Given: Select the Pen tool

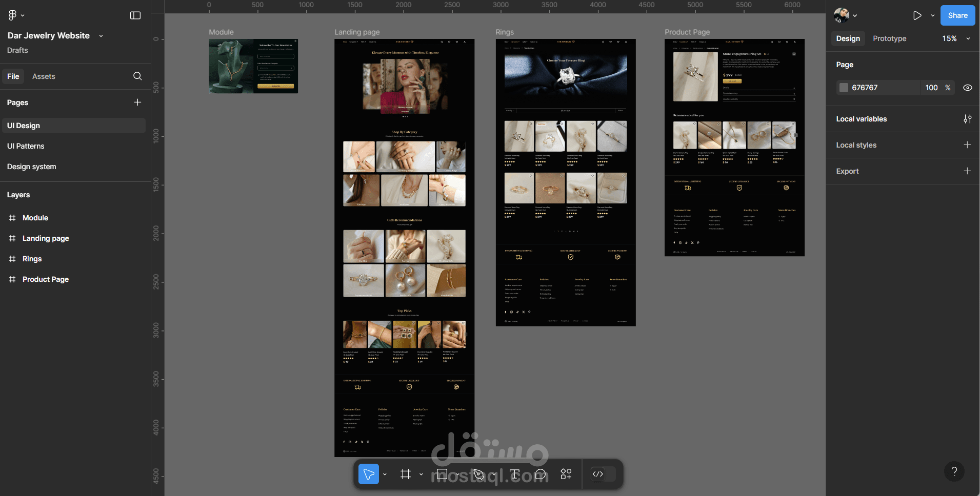Looking at the screenshot, I should point(478,474).
